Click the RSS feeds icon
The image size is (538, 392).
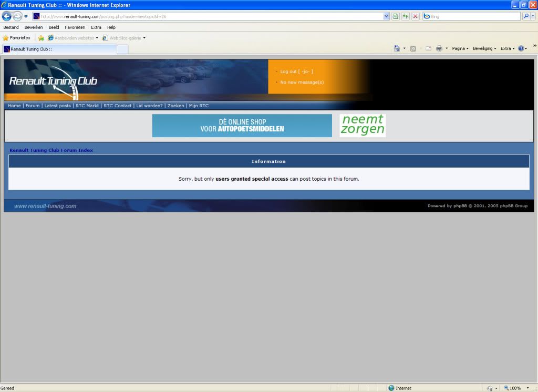pyautogui.click(x=413, y=48)
